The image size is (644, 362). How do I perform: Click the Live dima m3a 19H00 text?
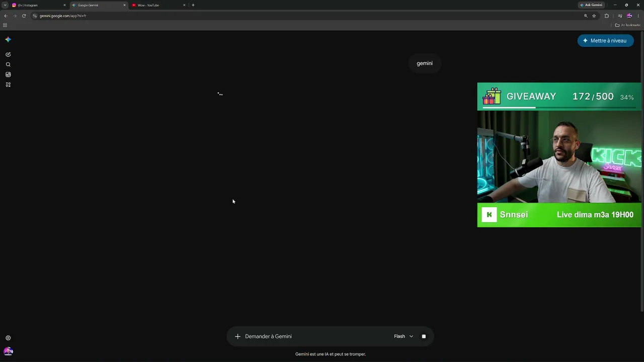595,215
